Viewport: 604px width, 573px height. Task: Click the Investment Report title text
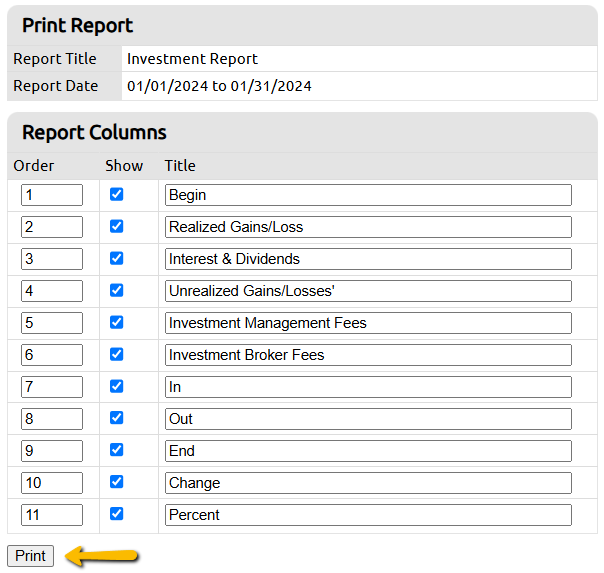coord(192,59)
